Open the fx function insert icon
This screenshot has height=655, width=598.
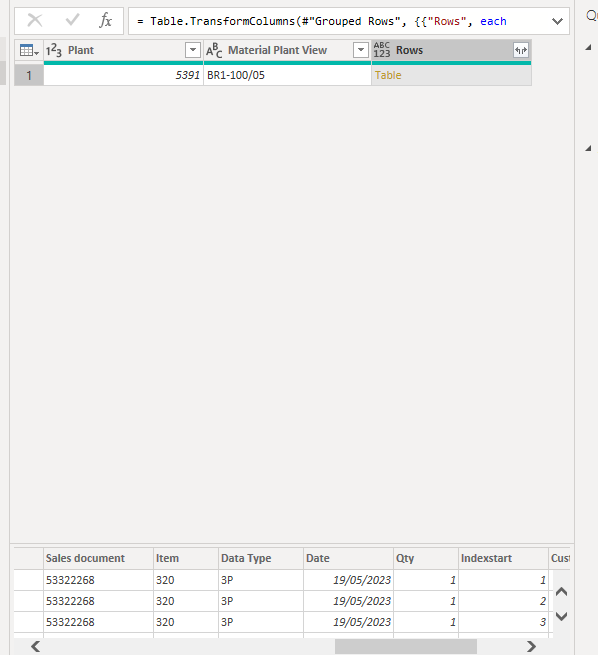point(106,20)
